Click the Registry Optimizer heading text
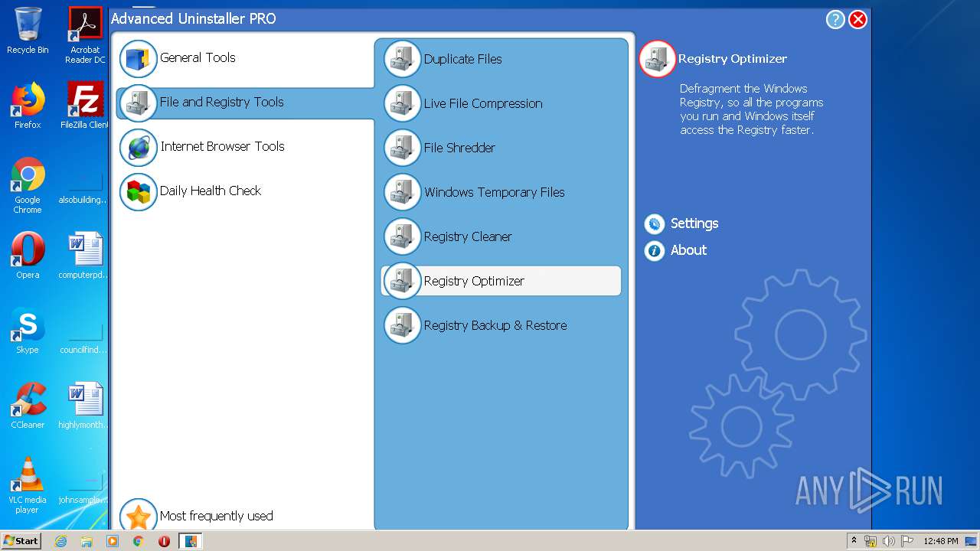The image size is (980, 551). pyautogui.click(x=733, y=59)
